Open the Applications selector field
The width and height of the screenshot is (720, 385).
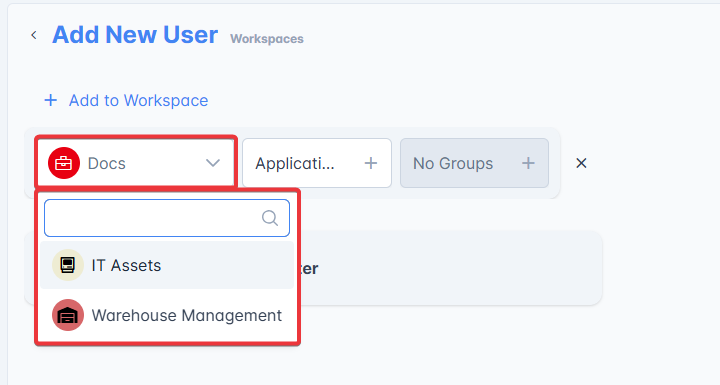[317, 163]
